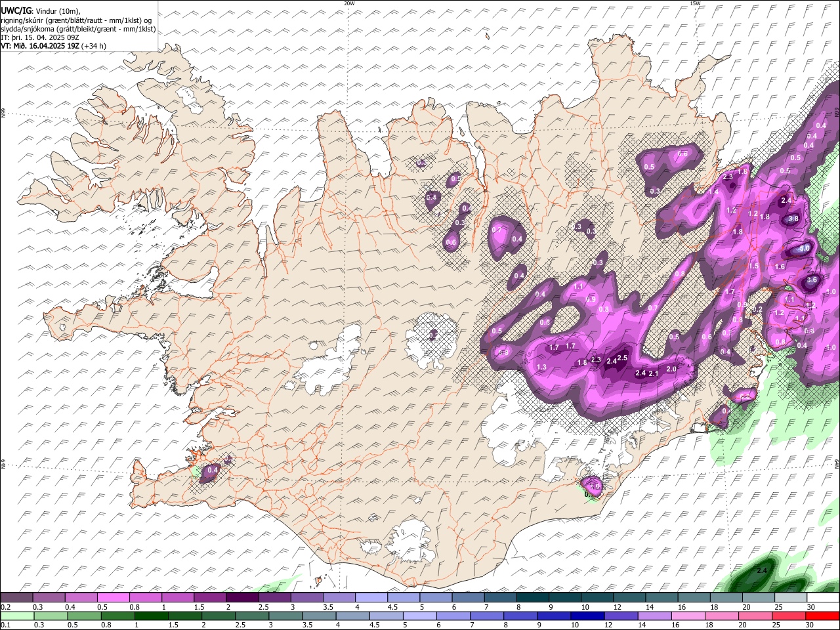Select top legend swatch between 4 and 4.5
Viewport: 840px width, 630px height.
tap(371, 598)
